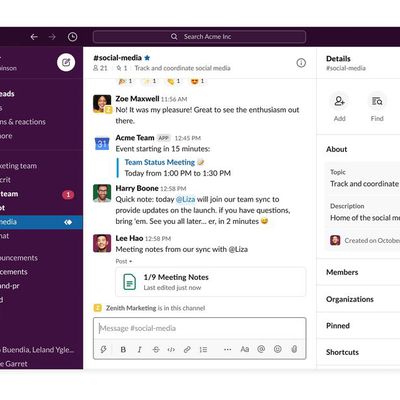Expand the Members section
Viewport: 400px width, 400px height.
coord(359,272)
